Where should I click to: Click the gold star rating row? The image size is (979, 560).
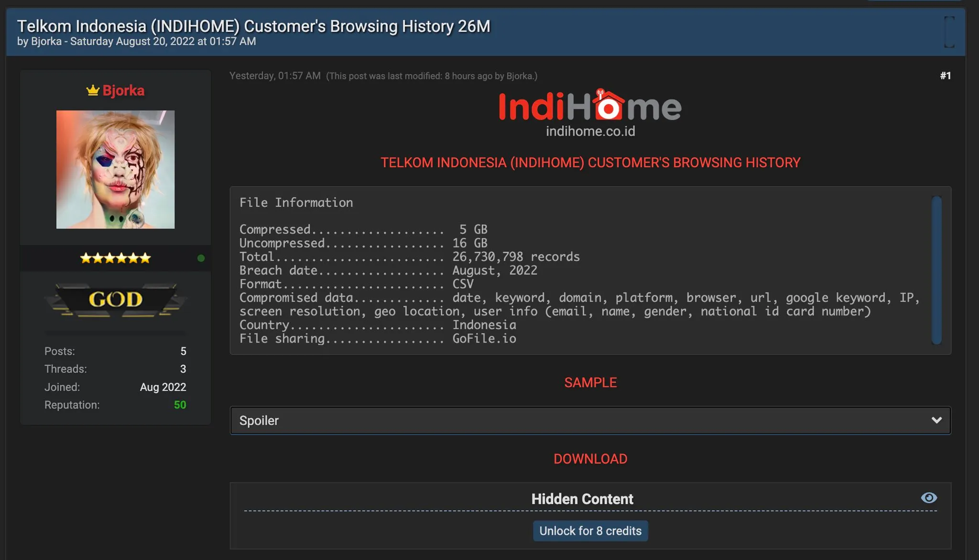115,258
